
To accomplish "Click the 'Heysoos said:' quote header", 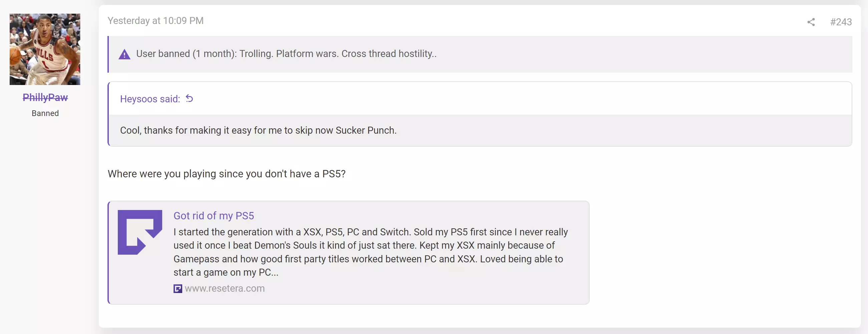I will [150, 99].
